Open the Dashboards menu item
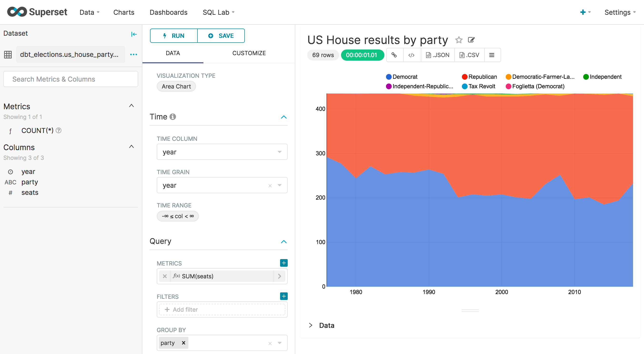The height and width of the screenshot is (354, 644). pos(168,12)
